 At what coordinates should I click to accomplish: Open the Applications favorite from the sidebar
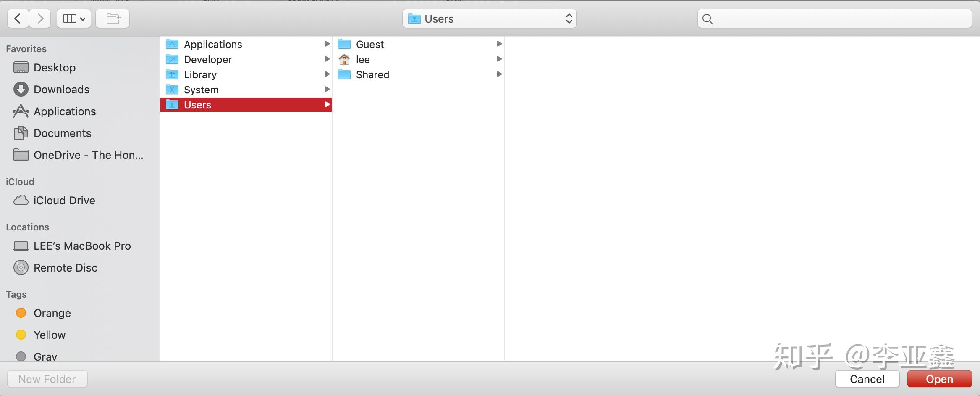(x=65, y=111)
